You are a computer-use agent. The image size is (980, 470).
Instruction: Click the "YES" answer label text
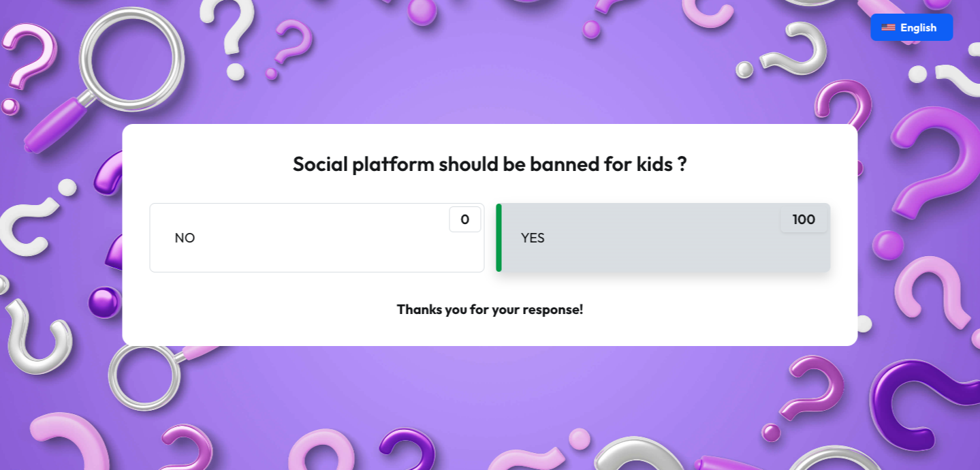pyautogui.click(x=533, y=238)
